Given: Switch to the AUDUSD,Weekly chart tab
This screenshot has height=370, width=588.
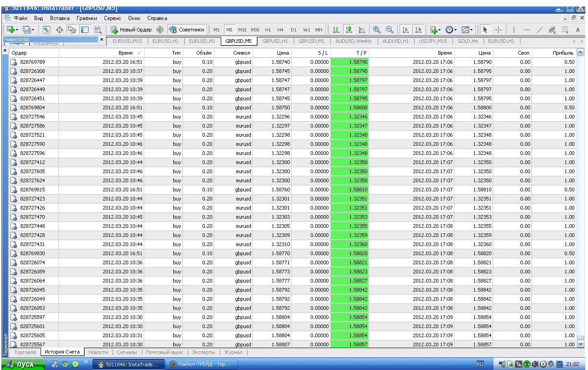Looking at the screenshot, I should pos(354,41).
